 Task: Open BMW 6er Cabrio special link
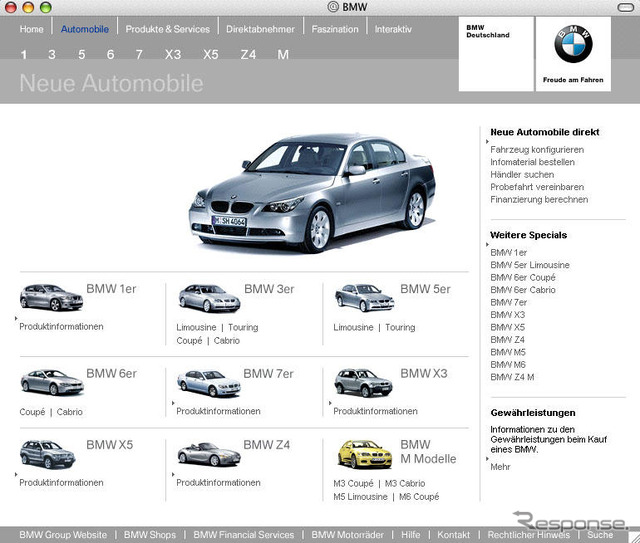point(523,290)
